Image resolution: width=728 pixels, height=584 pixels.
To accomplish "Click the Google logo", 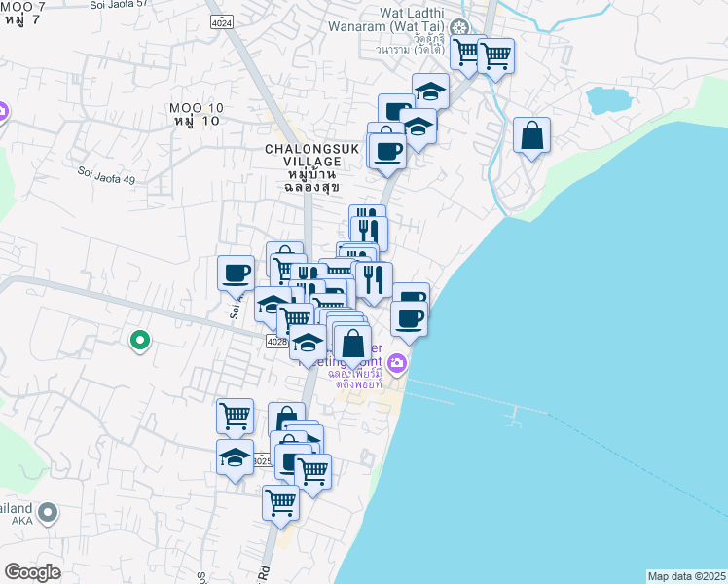I will [32, 571].
